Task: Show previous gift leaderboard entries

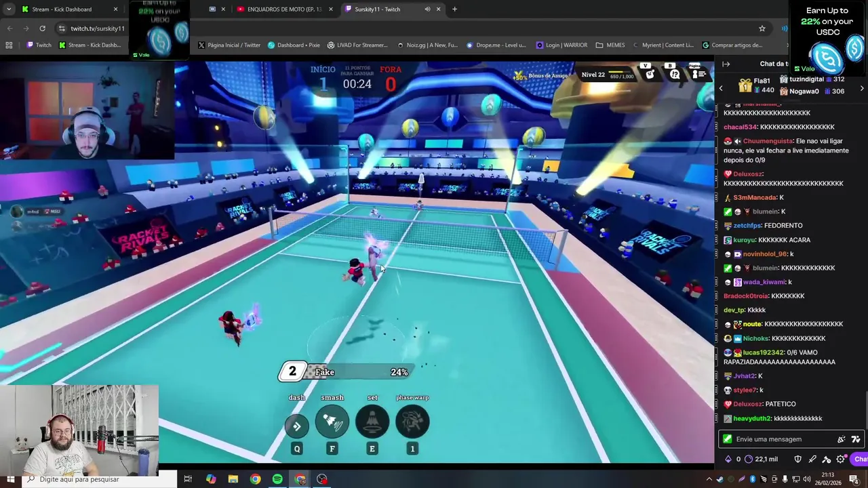Action: (721, 88)
